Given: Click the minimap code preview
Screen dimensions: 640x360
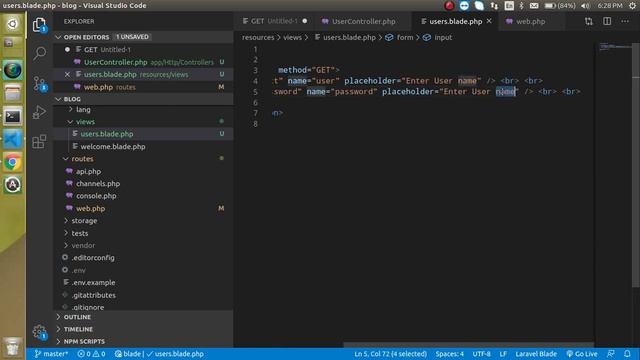Looking at the screenshot, I should pyautogui.click(x=615, y=46).
